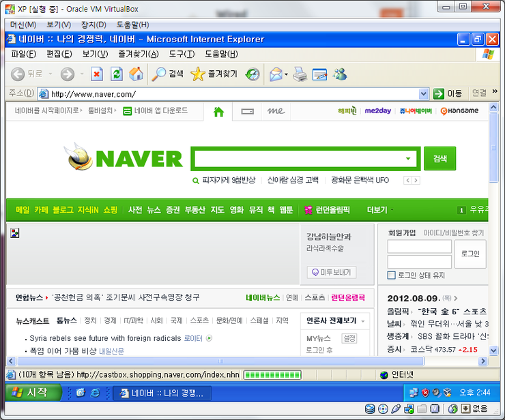Click the 설정 button beside MY뉴스
Viewport: 505px width, 420px height.
tap(349, 338)
